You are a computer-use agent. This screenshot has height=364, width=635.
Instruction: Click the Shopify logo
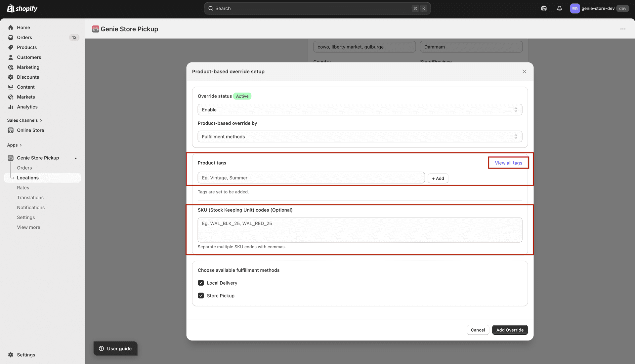(x=22, y=8)
